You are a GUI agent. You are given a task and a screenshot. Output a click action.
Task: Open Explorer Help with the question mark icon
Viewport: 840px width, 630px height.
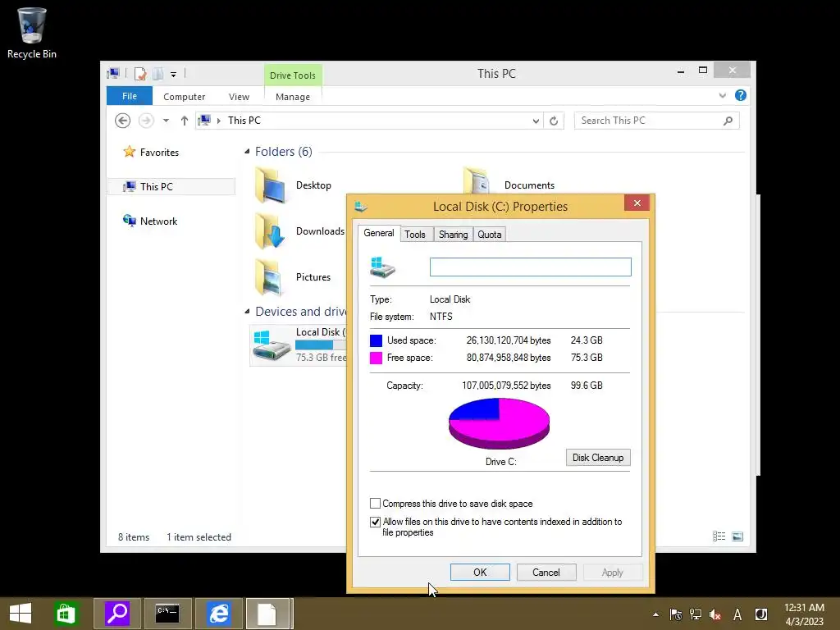coord(741,95)
